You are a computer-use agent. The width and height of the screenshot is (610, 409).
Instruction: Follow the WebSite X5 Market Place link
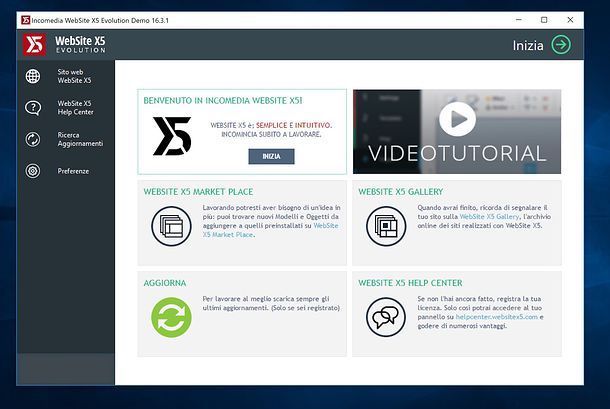pos(270,230)
